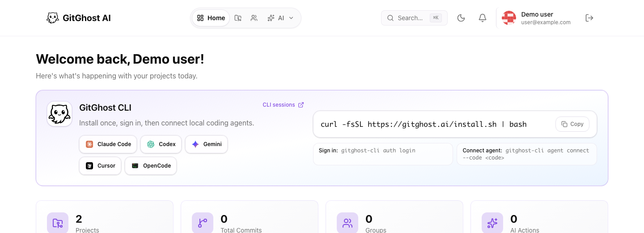Open notifications bell icon
The width and height of the screenshot is (644, 233).
483,18
